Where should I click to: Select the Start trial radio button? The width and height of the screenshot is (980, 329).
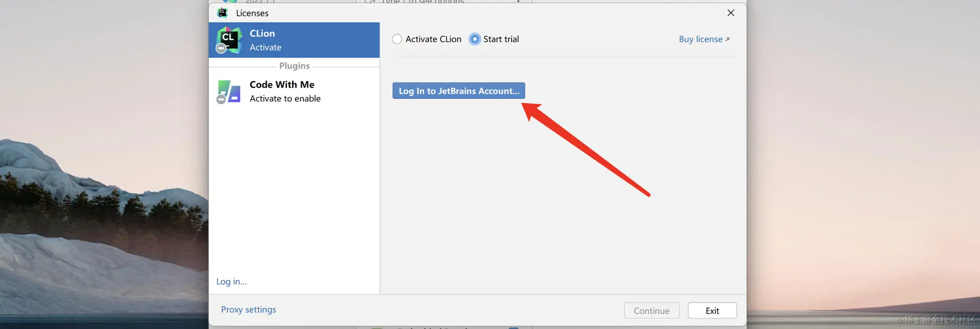475,39
